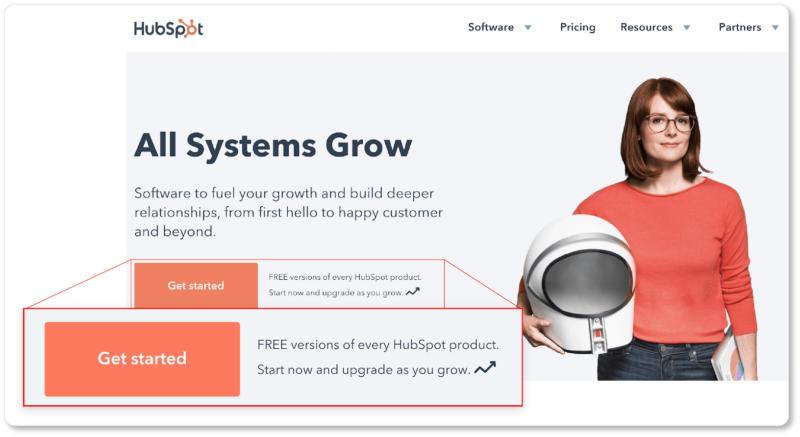Open the Partners menu item

[x=740, y=27]
